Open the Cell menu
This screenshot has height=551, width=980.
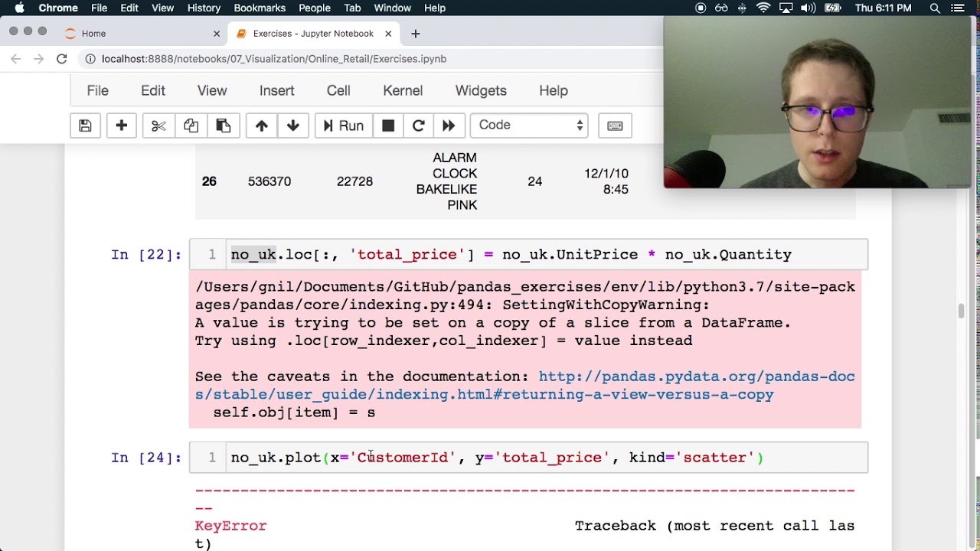pyautogui.click(x=338, y=90)
